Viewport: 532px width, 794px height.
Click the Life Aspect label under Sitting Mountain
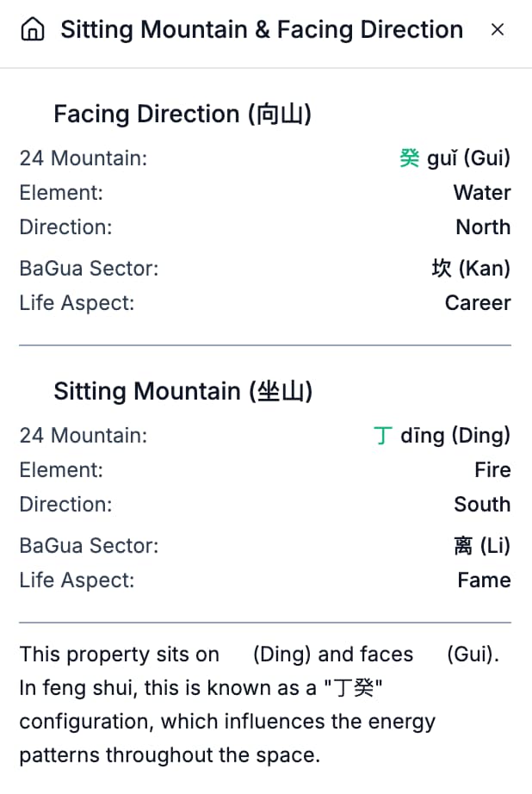coord(77,580)
